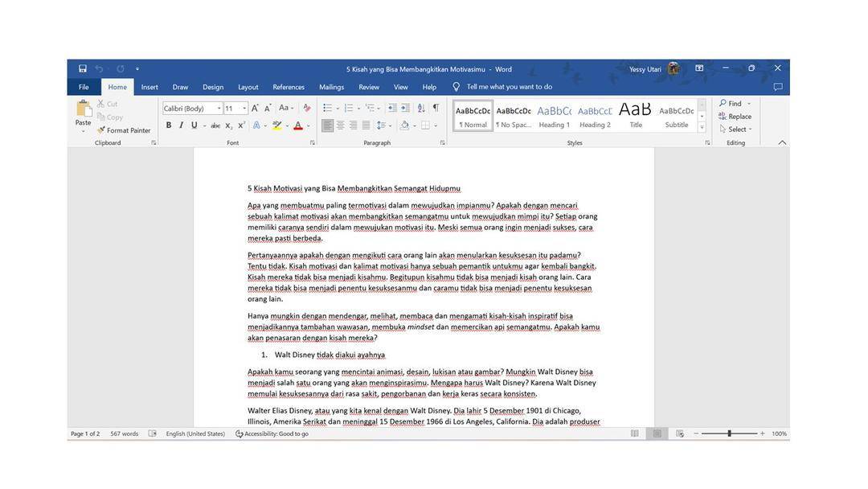
Task: Apply the red font color
Action: 298,125
